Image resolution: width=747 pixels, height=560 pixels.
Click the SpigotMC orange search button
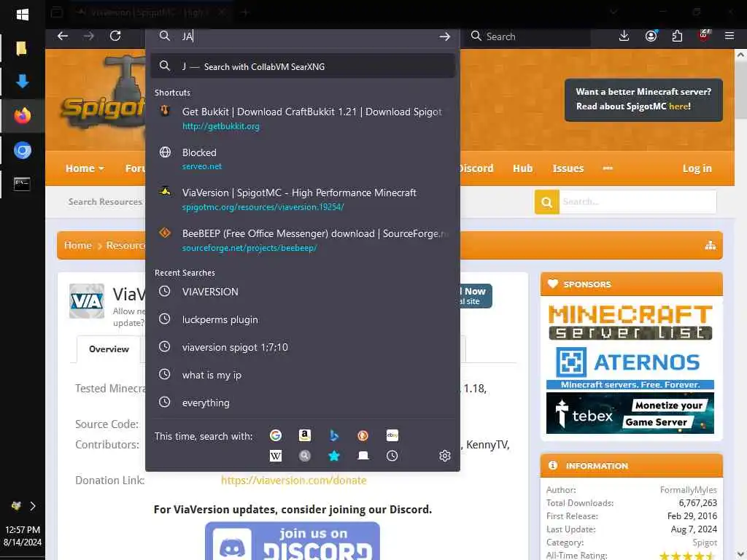546,202
